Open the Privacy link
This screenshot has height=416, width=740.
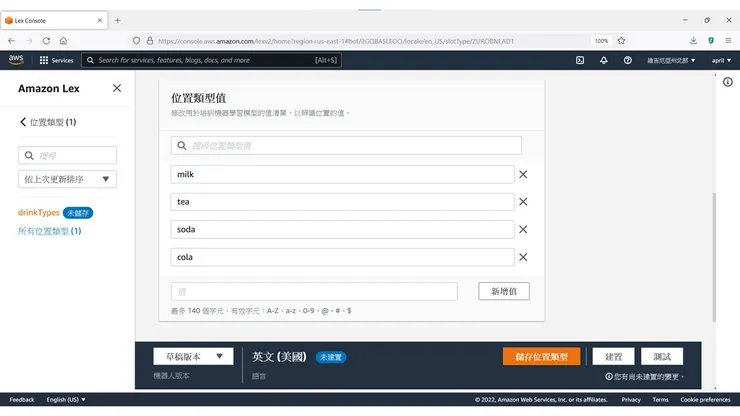tap(631, 399)
